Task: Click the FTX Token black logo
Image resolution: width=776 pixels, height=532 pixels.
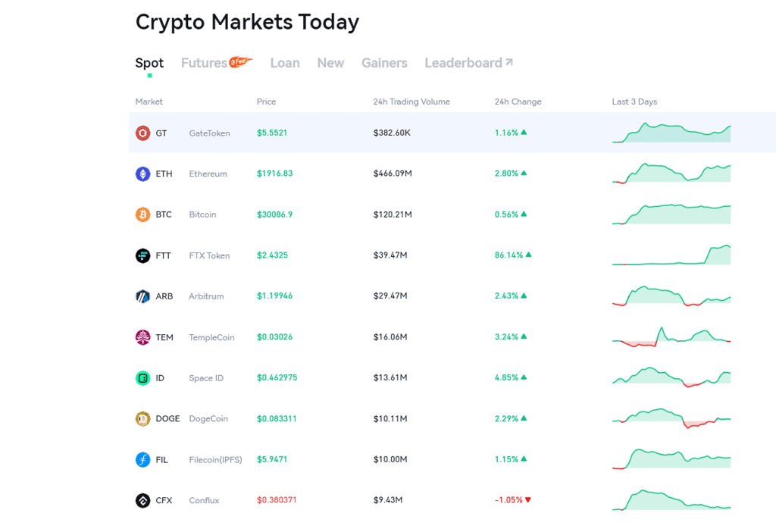Action: pos(142,255)
